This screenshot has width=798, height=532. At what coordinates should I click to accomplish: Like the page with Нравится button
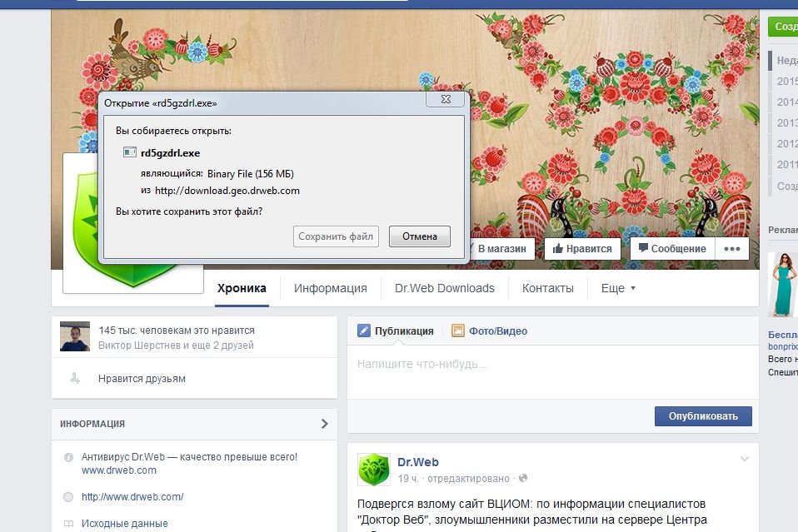pyautogui.click(x=582, y=249)
